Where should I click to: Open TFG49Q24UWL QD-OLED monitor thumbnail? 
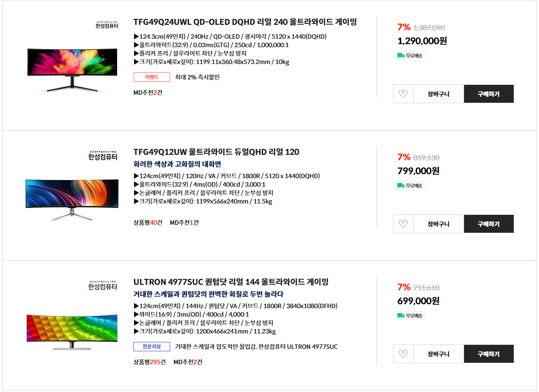point(72,69)
